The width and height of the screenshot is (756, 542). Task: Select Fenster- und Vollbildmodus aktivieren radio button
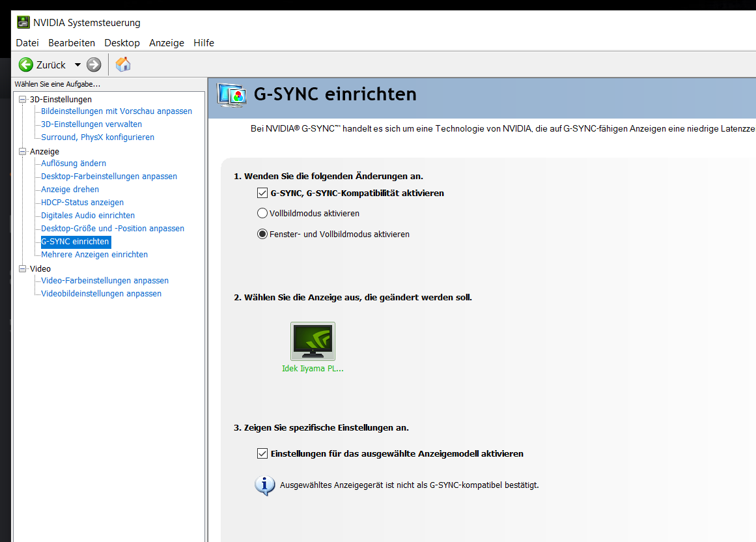[262, 234]
